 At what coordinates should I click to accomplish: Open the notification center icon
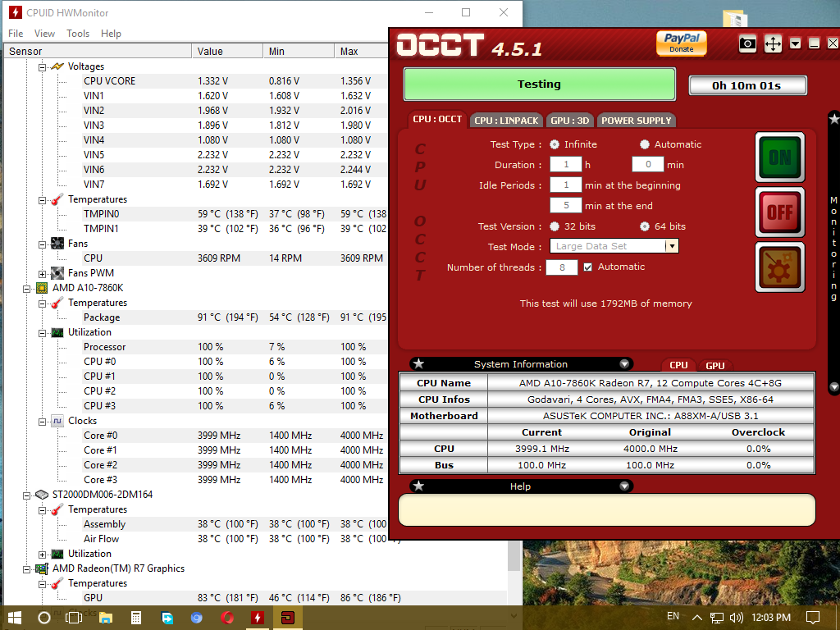pyautogui.click(x=813, y=618)
